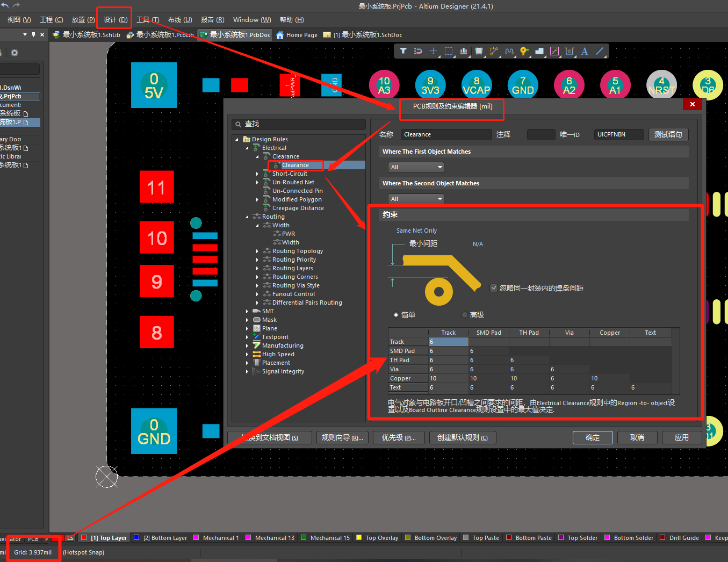Image resolution: width=728 pixels, height=562 pixels.
Task: Click the Manufacturing category icon
Action: [x=257, y=345]
